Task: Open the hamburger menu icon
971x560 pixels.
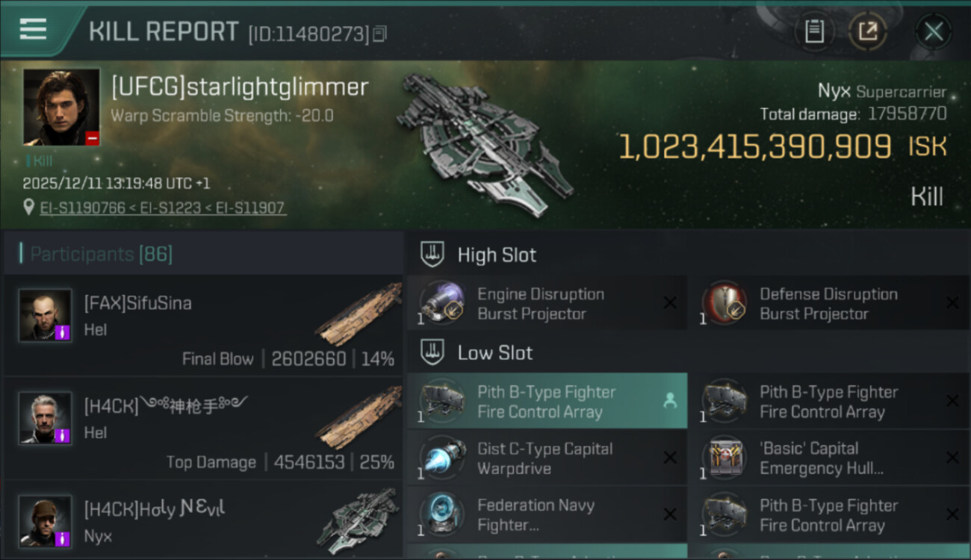Action: click(33, 30)
